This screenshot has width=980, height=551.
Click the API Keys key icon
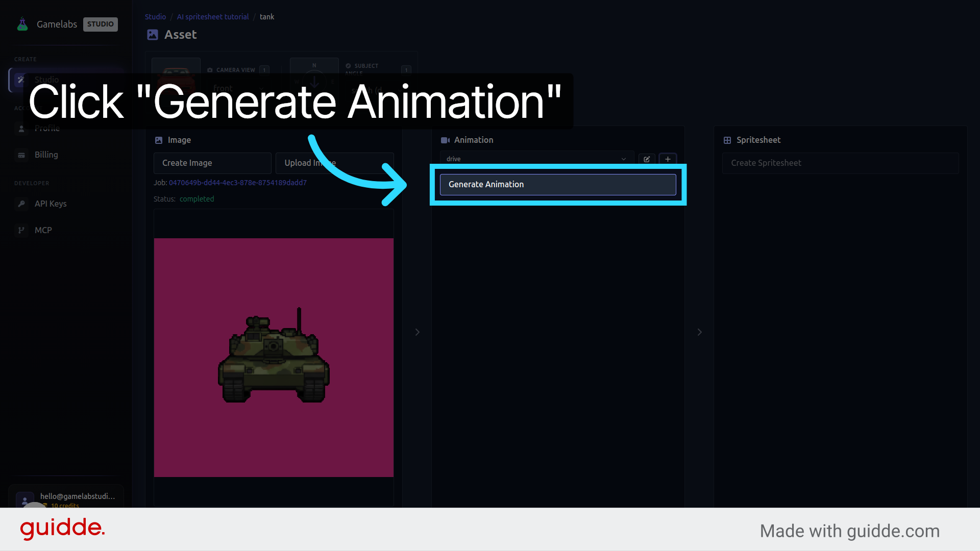pyautogui.click(x=21, y=204)
